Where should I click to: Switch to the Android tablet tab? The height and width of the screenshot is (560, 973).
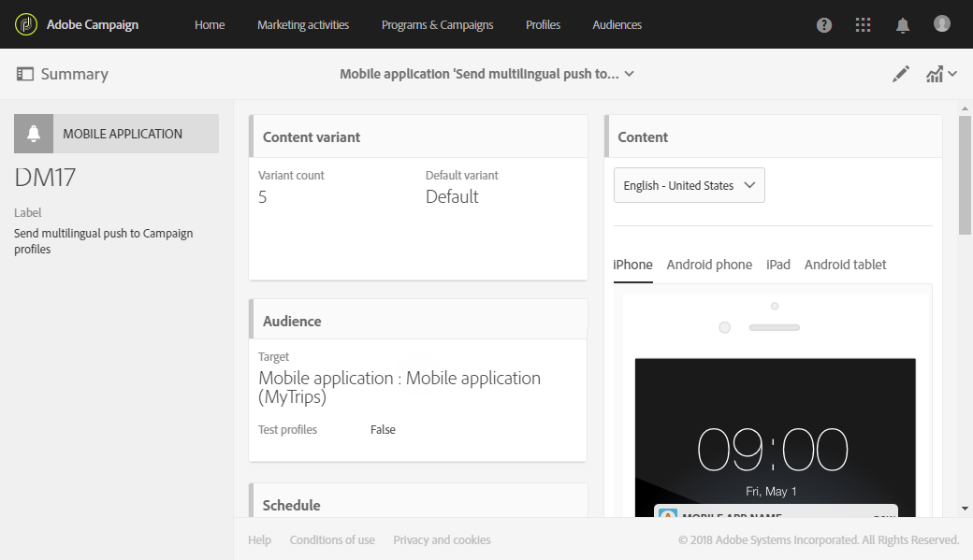[845, 265]
